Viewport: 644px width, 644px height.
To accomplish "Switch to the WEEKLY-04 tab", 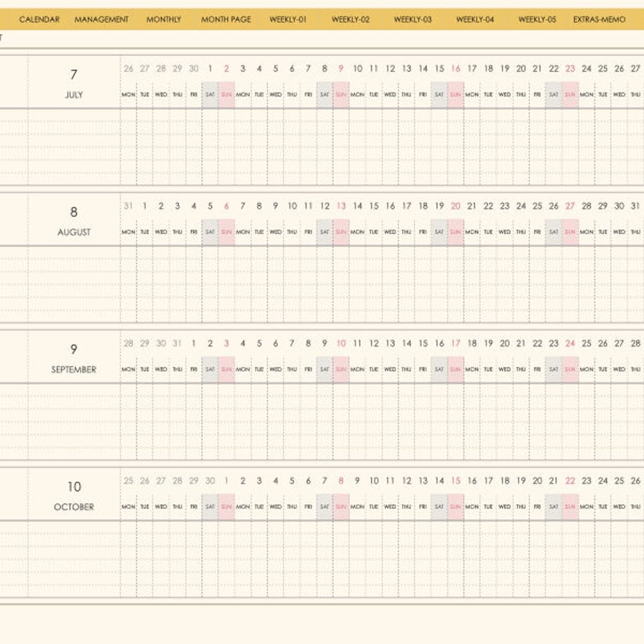I will (x=475, y=20).
